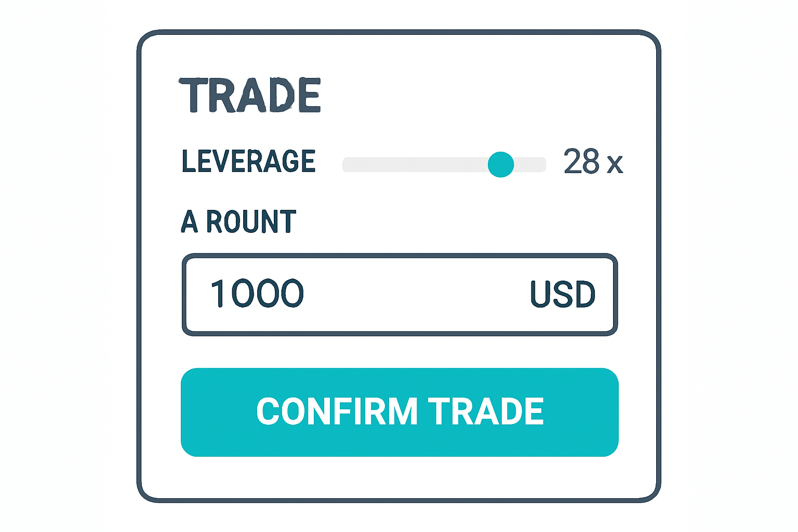Click the midpoint of the leverage slider track
This screenshot has height=532, width=798.
(444, 165)
